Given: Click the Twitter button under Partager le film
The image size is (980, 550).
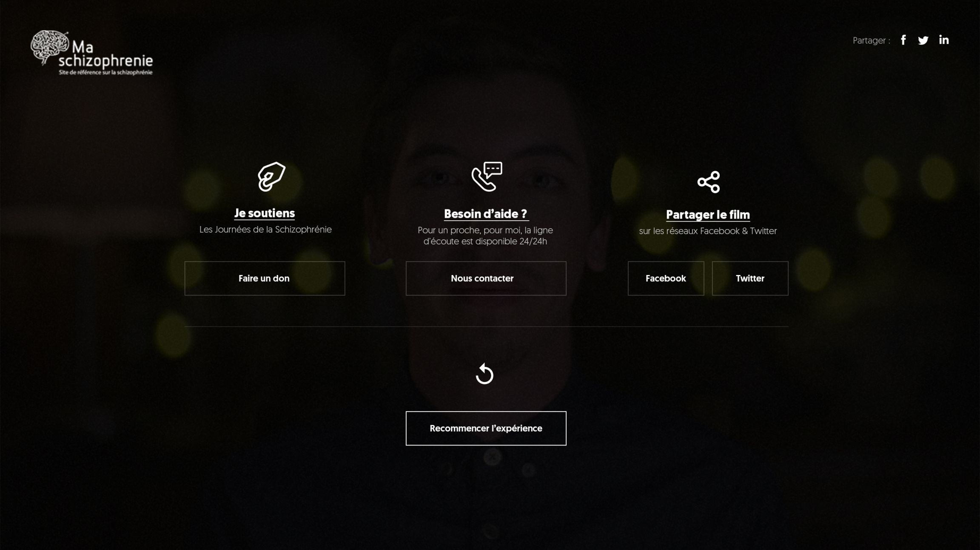Looking at the screenshot, I should pyautogui.click(x=750, y=278).
